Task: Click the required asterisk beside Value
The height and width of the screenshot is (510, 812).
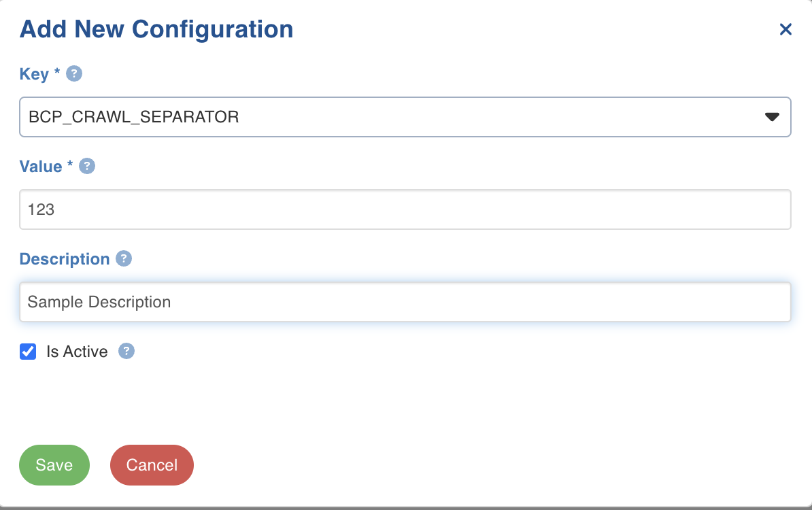Action: pyautogui.click(x=70, y=164)
